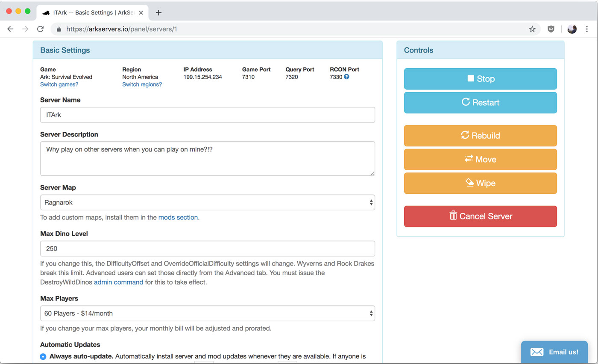The width and height of the screenshot is (598, 364).
Task: Click the Wipe server button
Action: 481,183
